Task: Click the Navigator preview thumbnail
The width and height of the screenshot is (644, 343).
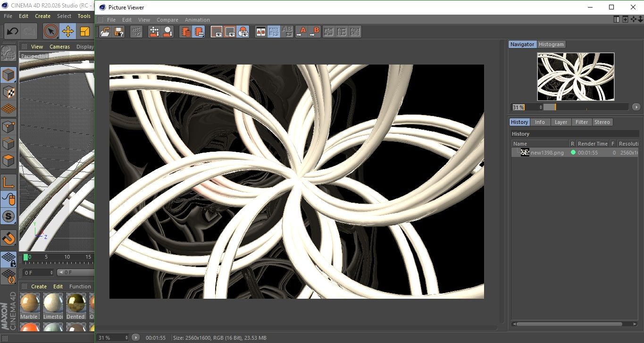Action: click(576, 76)
